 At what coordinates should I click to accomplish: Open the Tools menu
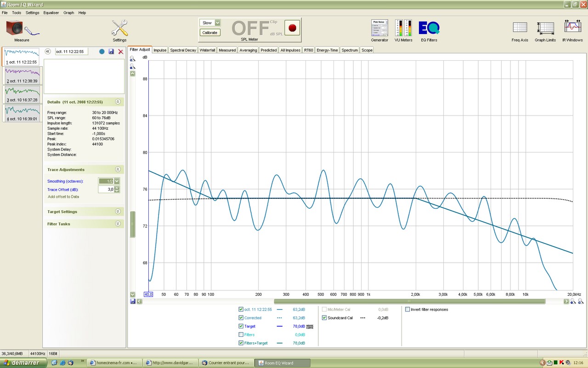(17, 13)
